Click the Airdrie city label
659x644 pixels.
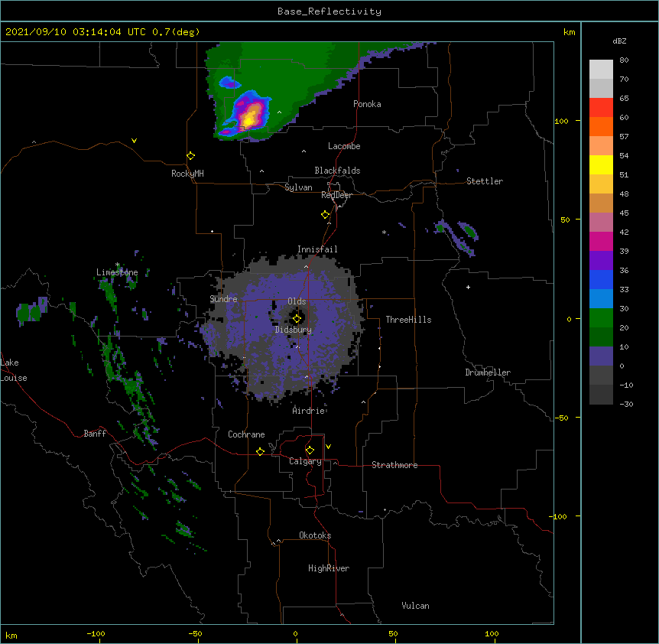coord(309,411)
